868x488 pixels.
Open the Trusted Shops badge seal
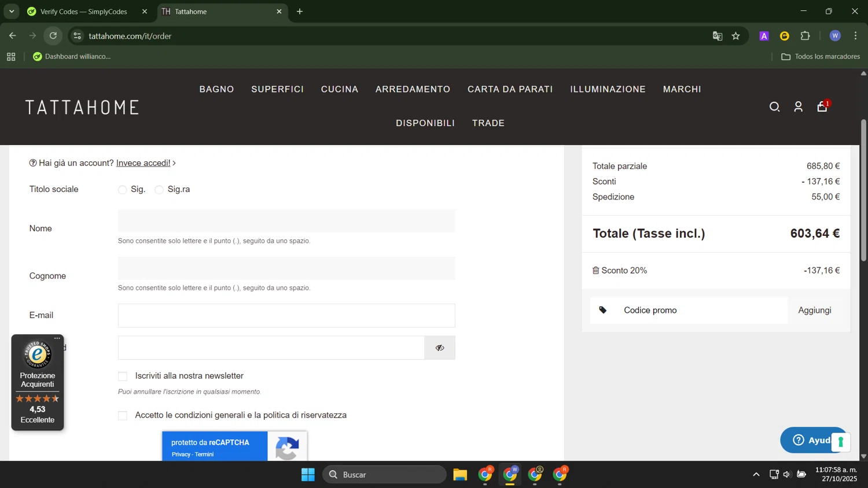37,354
